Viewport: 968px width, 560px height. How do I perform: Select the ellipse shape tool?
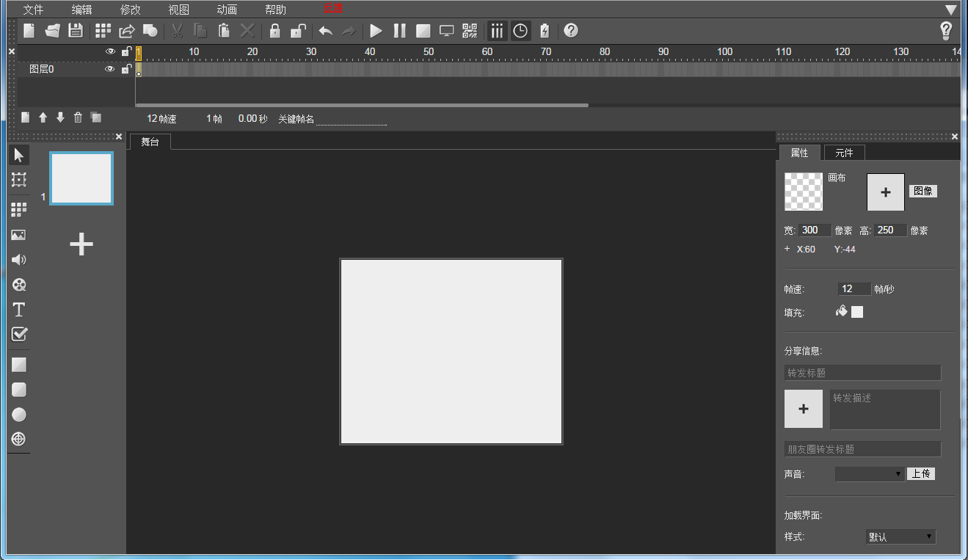19,415
